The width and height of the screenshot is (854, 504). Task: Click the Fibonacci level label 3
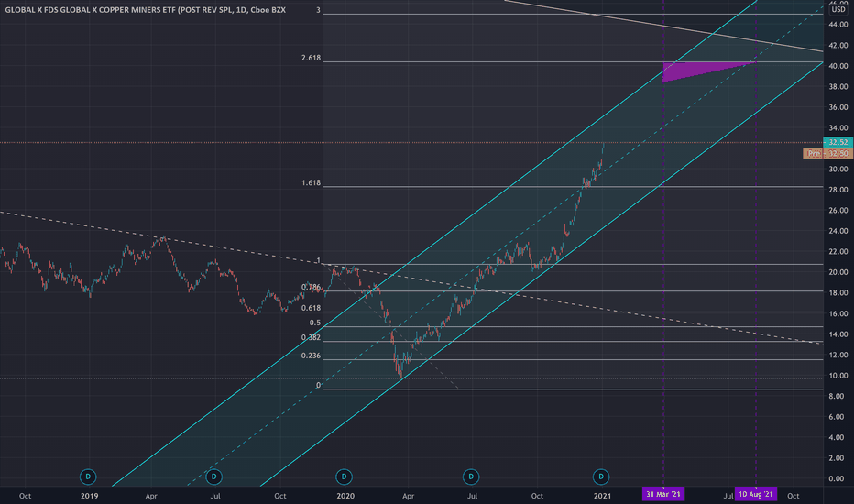point(318,10)
